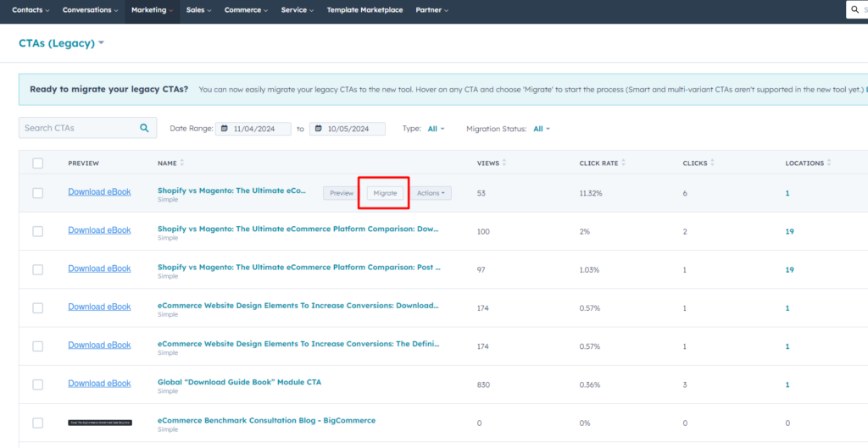Open eCommerce Benchmark Consultation Blog - BigCommerce CTA
The width and height of the screenshot is (868, 448).
point(266,420)
